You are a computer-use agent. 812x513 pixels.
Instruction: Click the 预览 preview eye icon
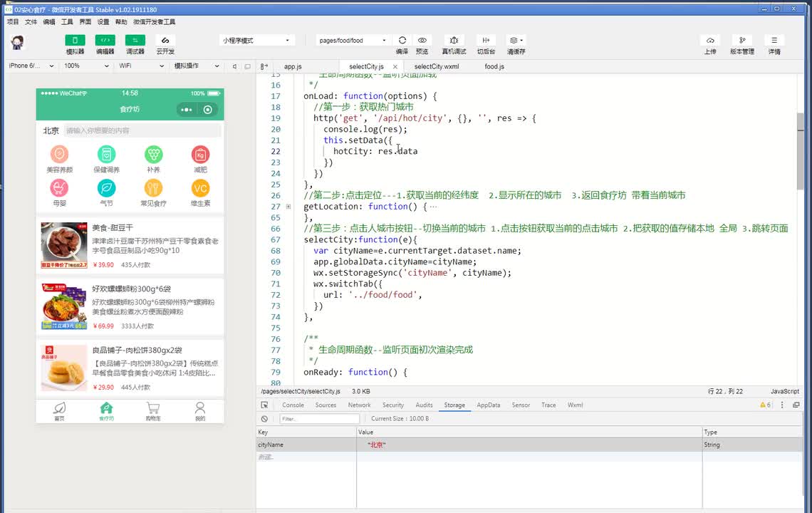tap(422, 41)
